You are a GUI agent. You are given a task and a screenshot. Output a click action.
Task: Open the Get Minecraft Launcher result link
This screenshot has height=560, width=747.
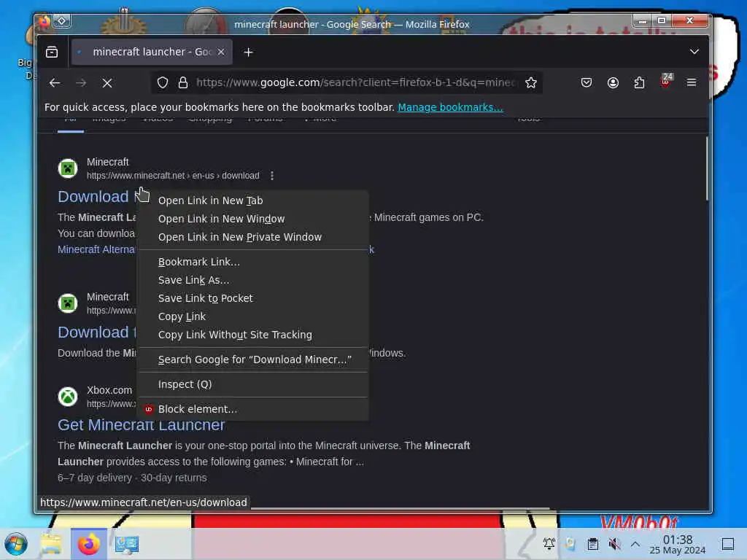[141, 425]
